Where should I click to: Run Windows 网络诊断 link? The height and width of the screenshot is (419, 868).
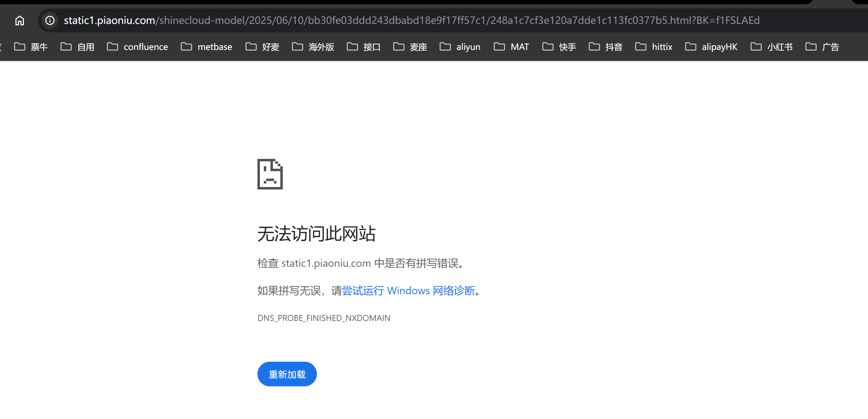[x=408, y=291]
